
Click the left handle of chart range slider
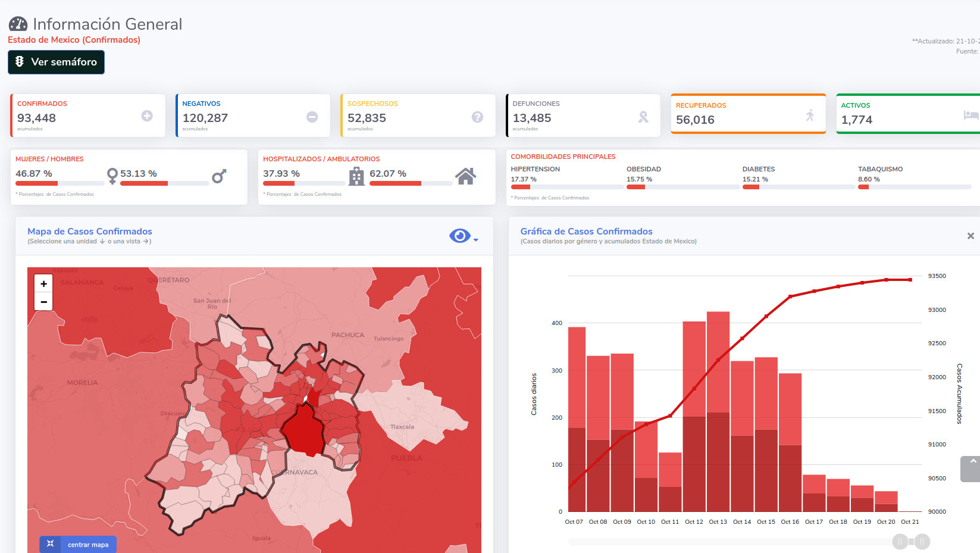[x=900, y=542]
